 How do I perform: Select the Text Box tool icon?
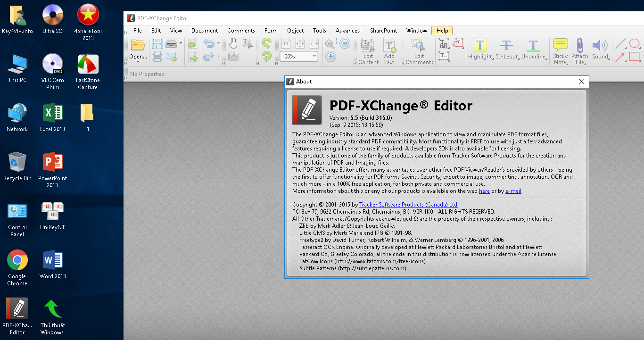coord(444,57)
